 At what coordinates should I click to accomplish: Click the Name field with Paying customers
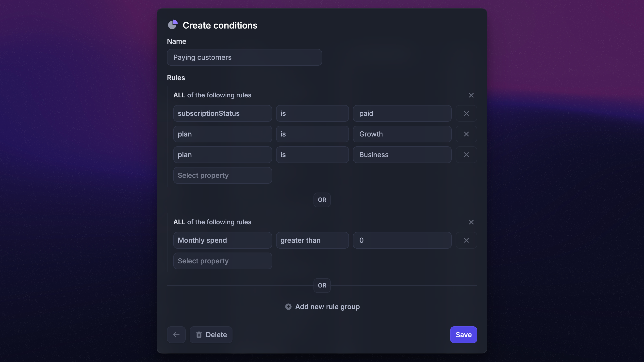coord(244,57)
